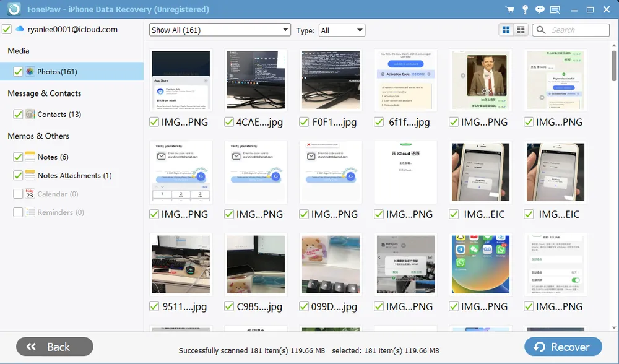Click the Reminders list icon
Screen dimensions: 619x364
30,212
